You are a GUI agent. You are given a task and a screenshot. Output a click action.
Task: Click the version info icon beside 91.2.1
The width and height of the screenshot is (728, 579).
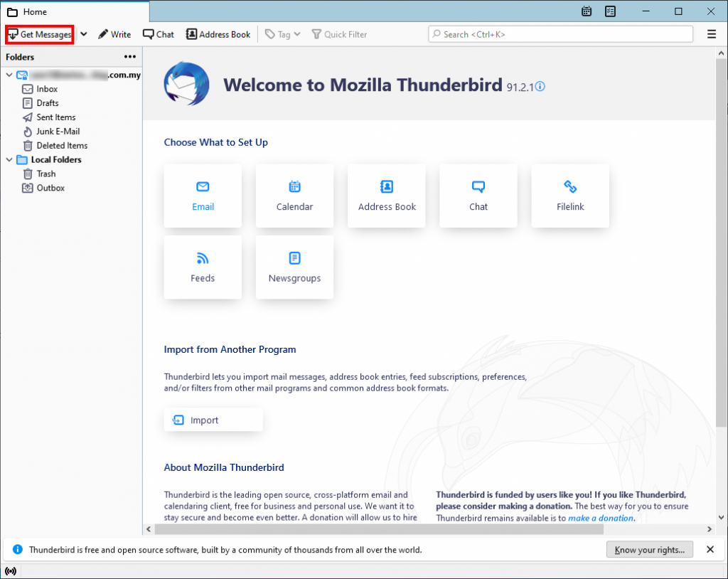[540, 87]
